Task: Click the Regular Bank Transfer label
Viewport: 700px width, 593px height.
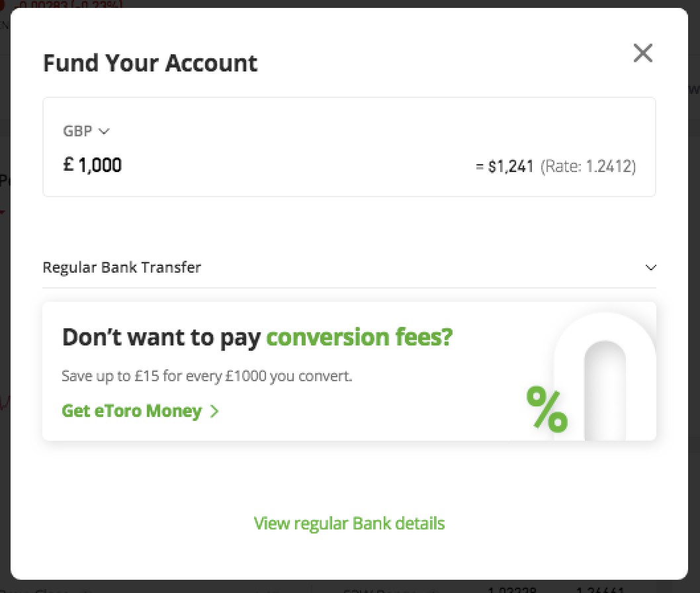Action: point(122,267)
